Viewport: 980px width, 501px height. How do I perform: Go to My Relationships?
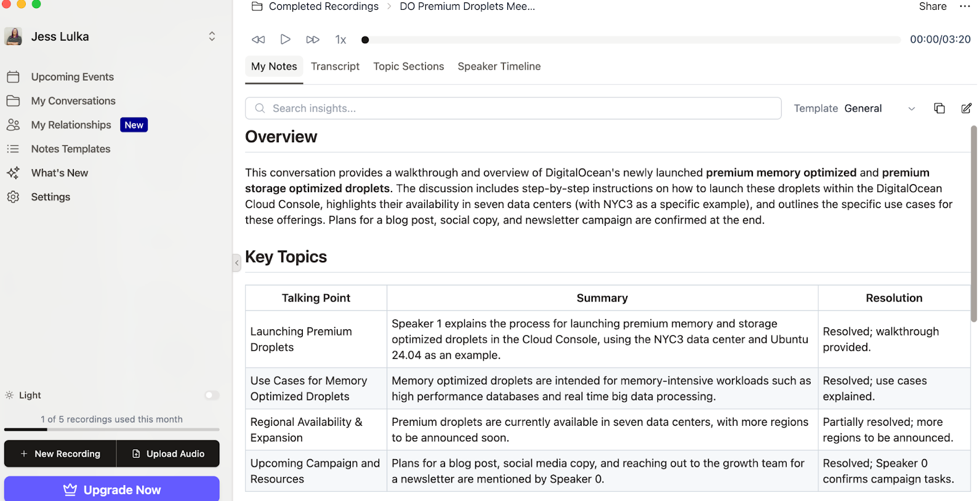point(71,125)
